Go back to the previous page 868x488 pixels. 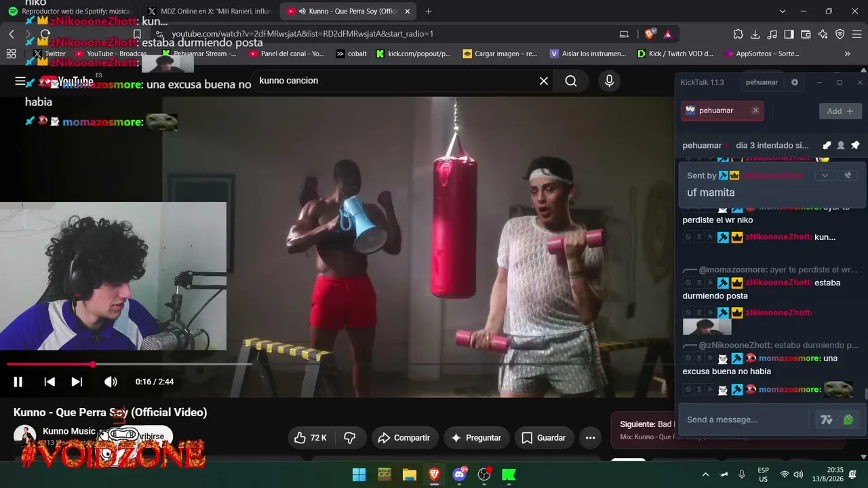[12, 34]
